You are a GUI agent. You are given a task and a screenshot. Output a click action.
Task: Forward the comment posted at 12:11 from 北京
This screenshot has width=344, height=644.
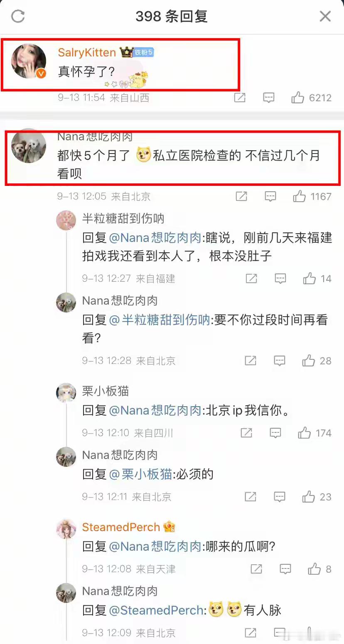point(251,497)
